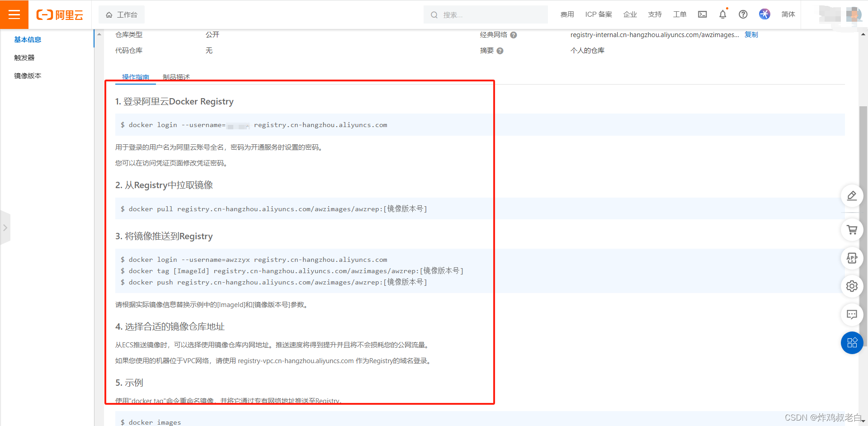
Task: Switch to the 操作指南 tab
Action: [x=136, y=77]
